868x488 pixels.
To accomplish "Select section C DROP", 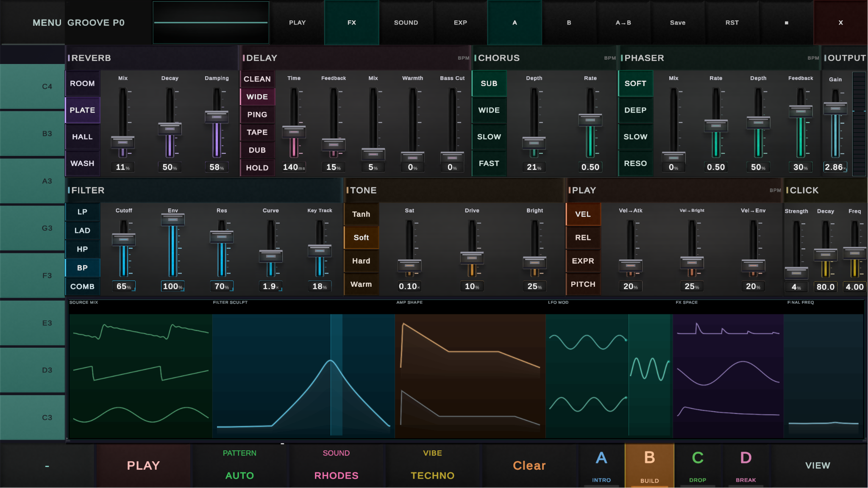I will [698, 466].
